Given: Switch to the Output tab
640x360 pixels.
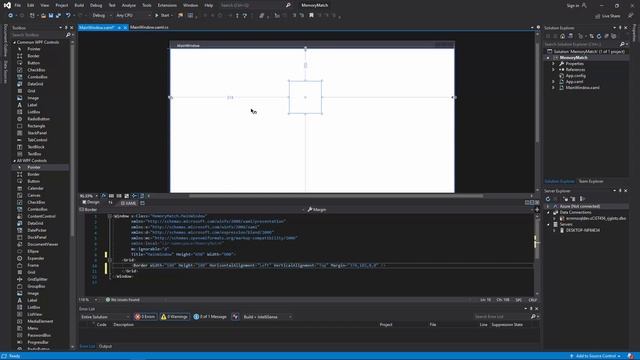Looking at the screenshot, I should pos(105,346).
